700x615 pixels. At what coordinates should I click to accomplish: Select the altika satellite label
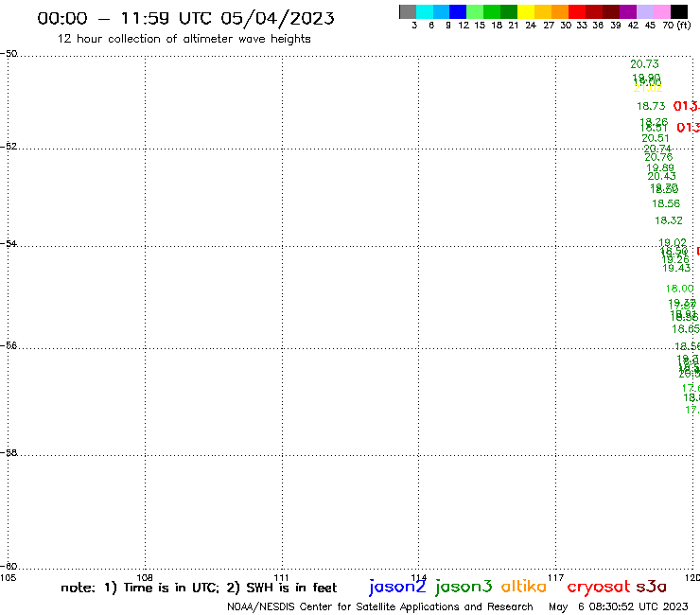[523, 586]
